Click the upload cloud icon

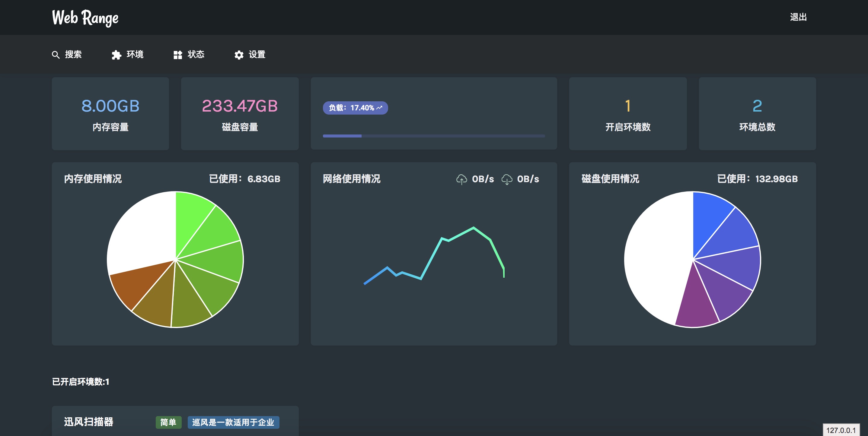[461, 179]
